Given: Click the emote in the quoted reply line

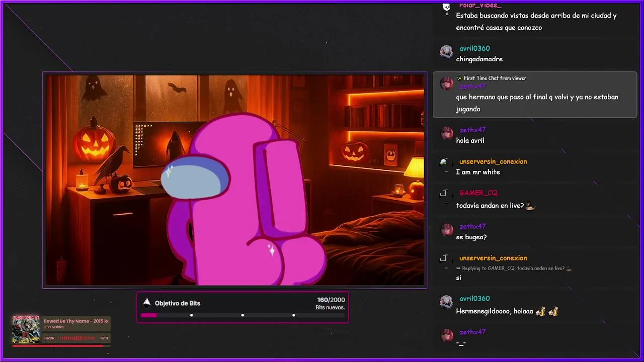Looking at the screenshot, I should pyautogui.click(x=569, y=268).
